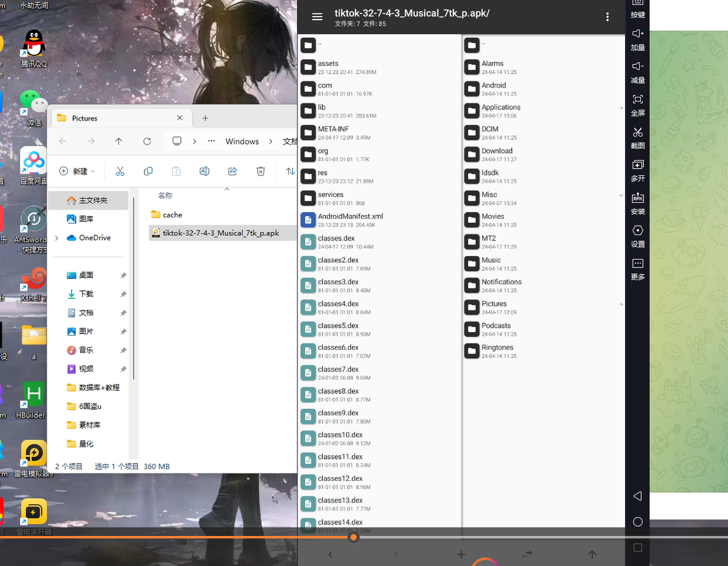728x566 pixels.
Task: Select 主文件夹 in Explorer sidebar
Action: pyautogui.click(x=88, y=200)
